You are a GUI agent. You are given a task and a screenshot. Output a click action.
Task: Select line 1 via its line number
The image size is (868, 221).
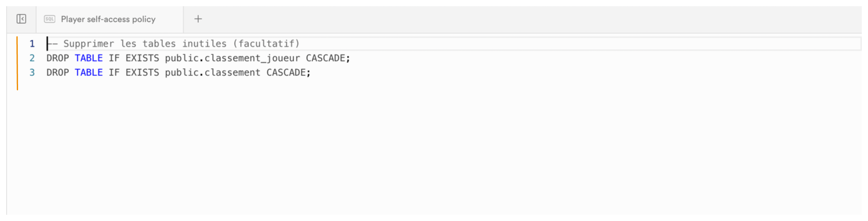point(32,43)
